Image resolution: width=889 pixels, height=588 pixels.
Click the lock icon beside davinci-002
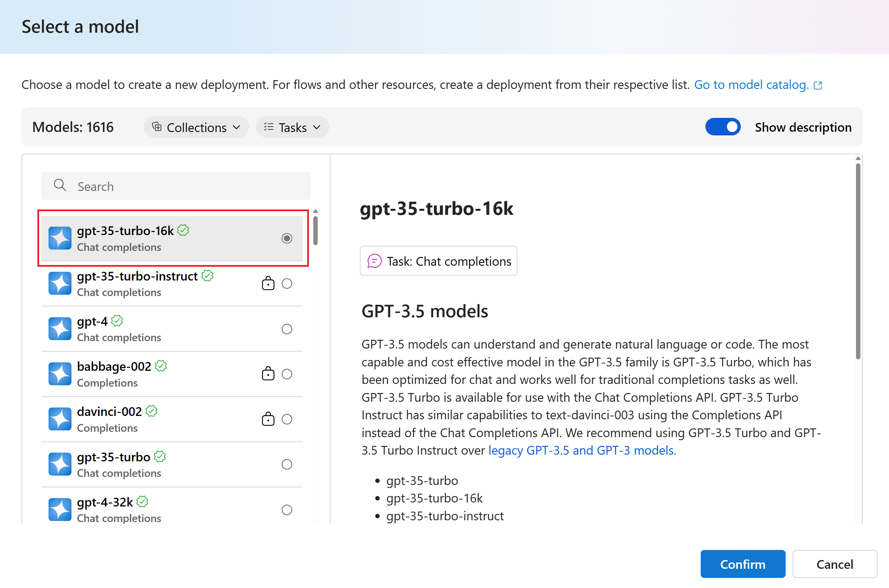(x=268, y=419)
